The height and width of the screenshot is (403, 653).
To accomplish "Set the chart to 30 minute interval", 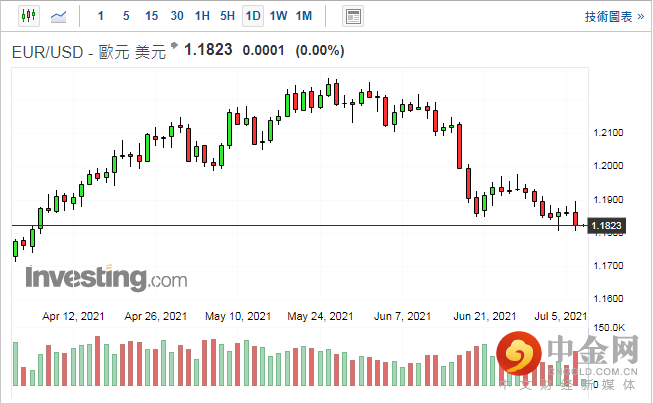I will pyautogui.click(x=177, y=16).
